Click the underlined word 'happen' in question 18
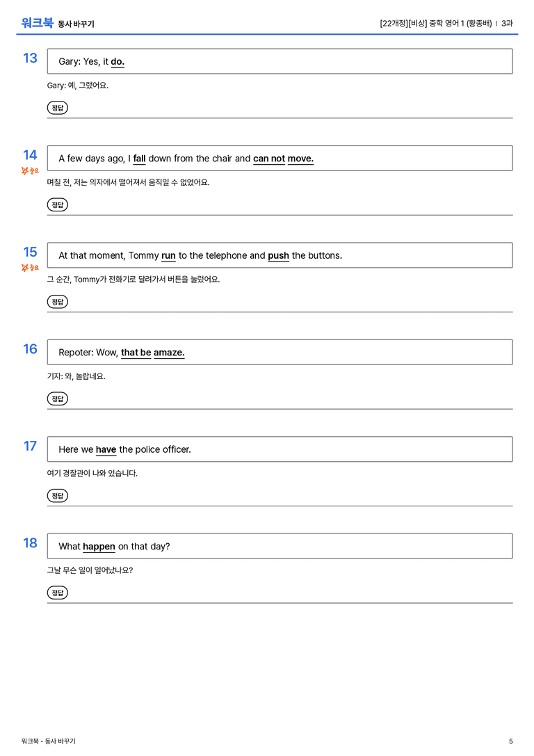 point(99,547)
